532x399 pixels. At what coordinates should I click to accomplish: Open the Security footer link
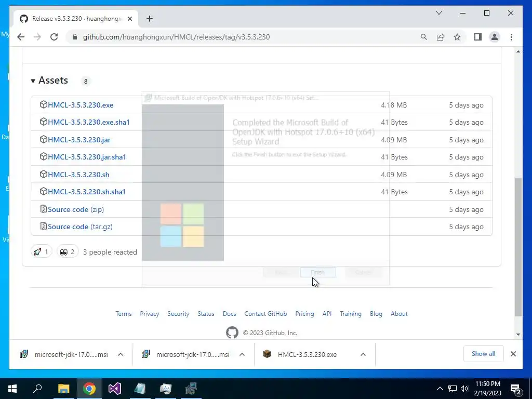pyautogui.click(x=178, y=314)
